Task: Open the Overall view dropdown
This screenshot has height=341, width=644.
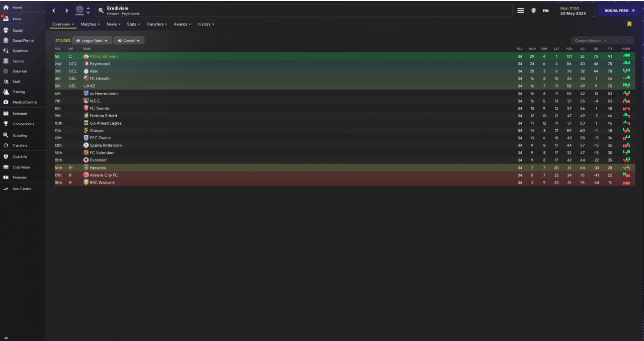Action: (x=129, y=41)
